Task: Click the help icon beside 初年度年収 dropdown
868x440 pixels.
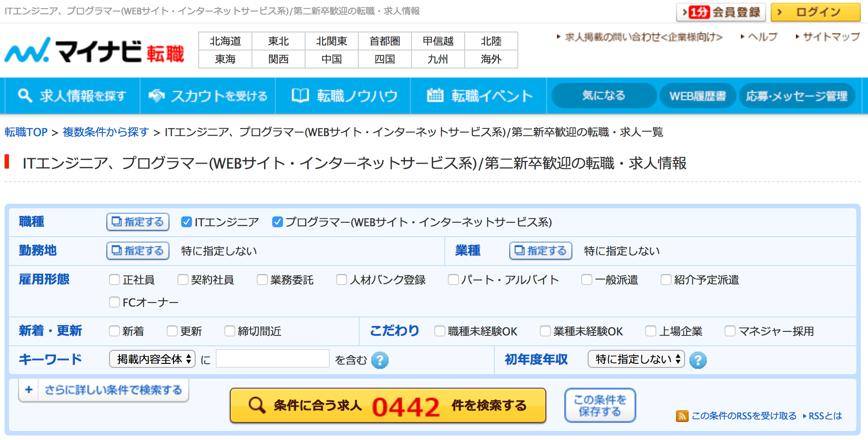Action: (698, 360)
